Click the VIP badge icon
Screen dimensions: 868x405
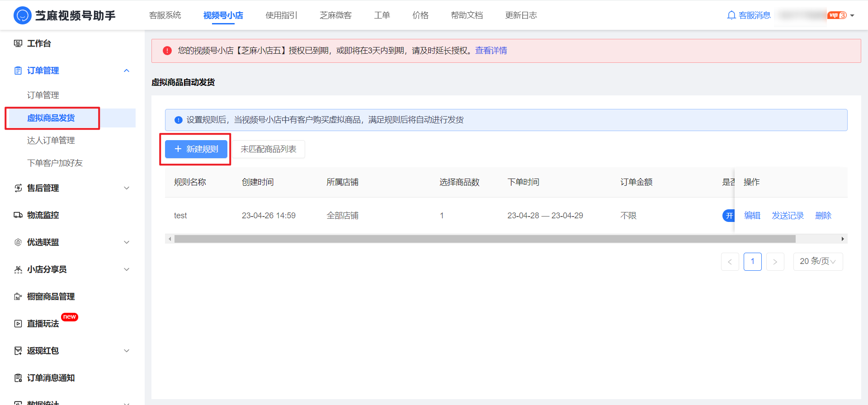pos(837,15)
